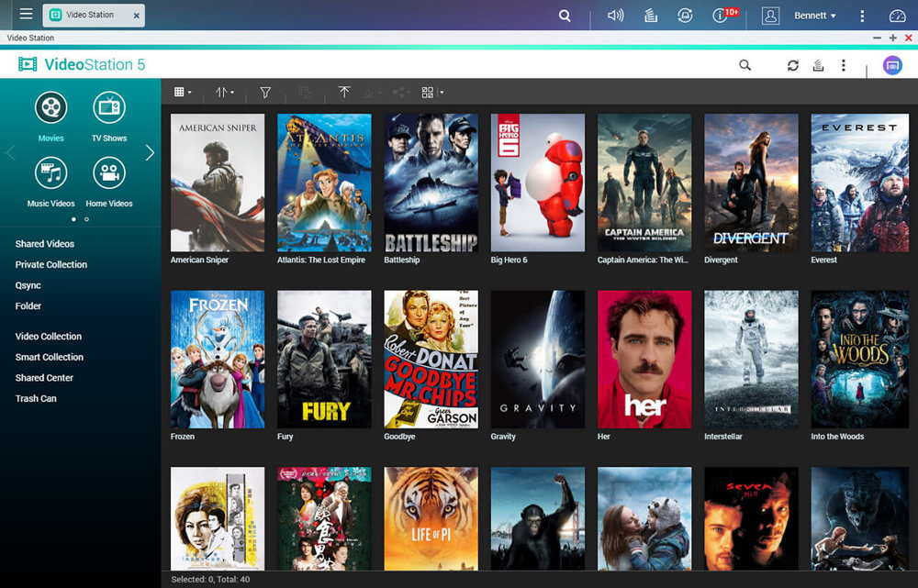The image size is (918, 588).
Task: Click the user profile avatar icon
Action: [x=770, y=16]
